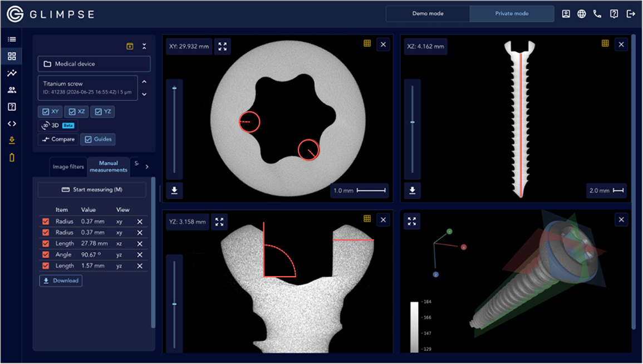This screenshot has width=643, height=364.
Task: Show more tabs with right chevron
Action: click(147, 167)
